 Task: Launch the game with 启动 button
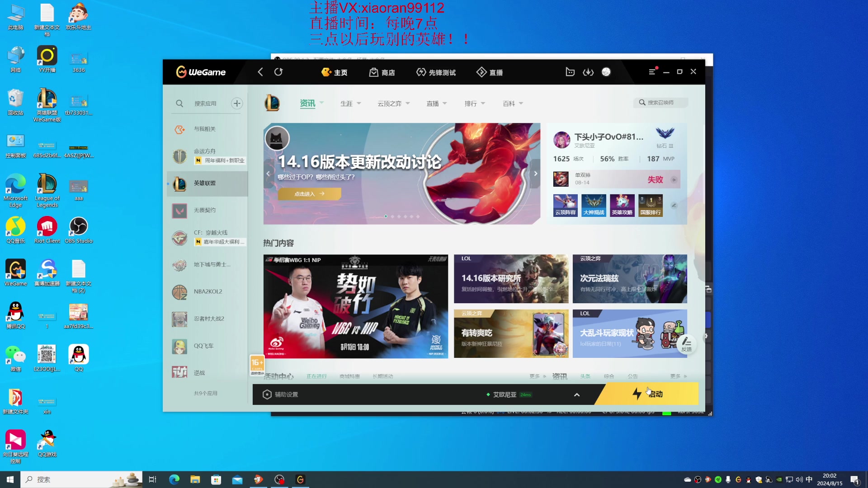(647, 394)
